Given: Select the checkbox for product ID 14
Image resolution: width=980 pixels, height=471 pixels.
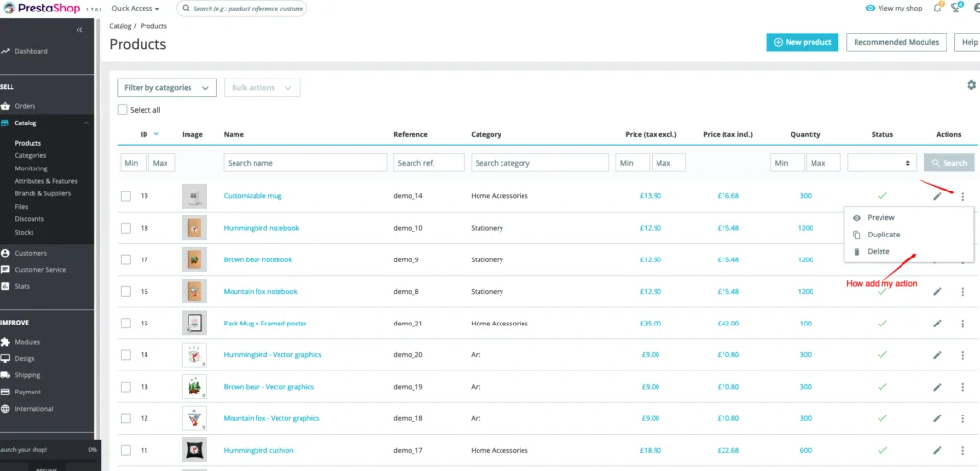Looking at the screenshot, I should (125, 355).
